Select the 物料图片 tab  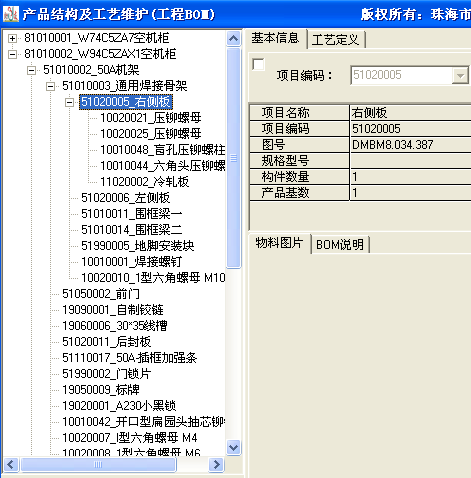point(279,243)
